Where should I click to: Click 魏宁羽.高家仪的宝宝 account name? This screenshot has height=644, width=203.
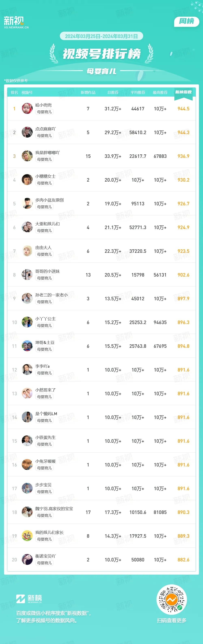click(x=54, y=509)
